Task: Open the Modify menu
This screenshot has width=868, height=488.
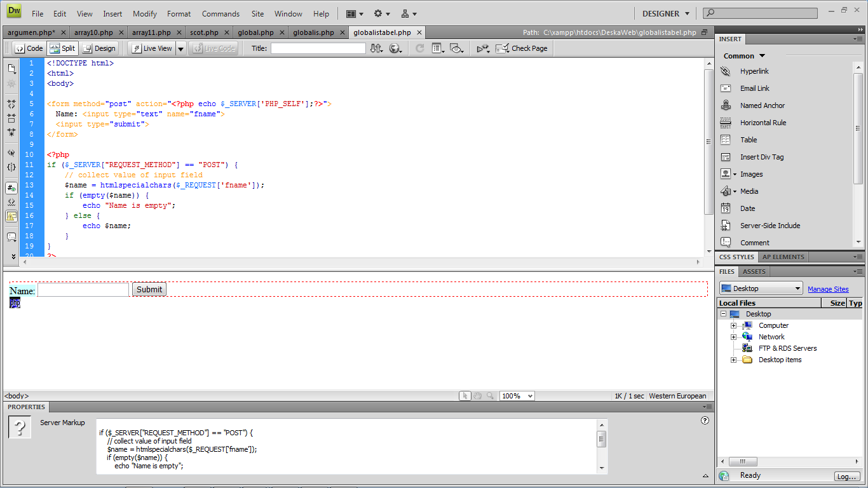Action: coord(145,13)
